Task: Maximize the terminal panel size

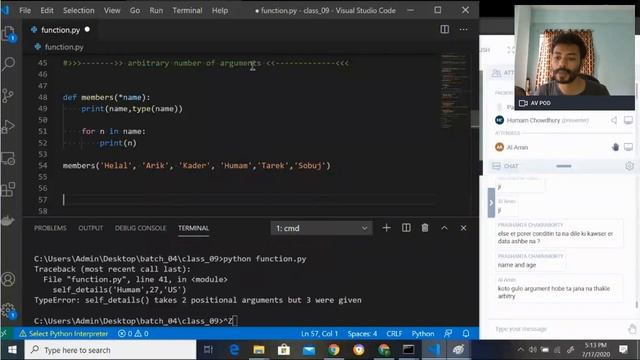Action: [444, 228]
